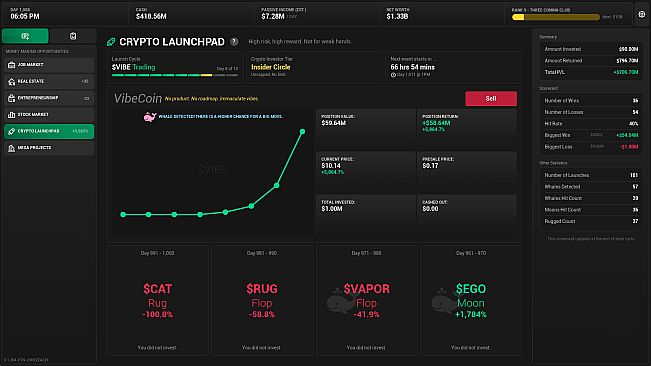Open Stock Market in sidebar
The height and width of the screenshot is (366, 651).
pos(49,115)
